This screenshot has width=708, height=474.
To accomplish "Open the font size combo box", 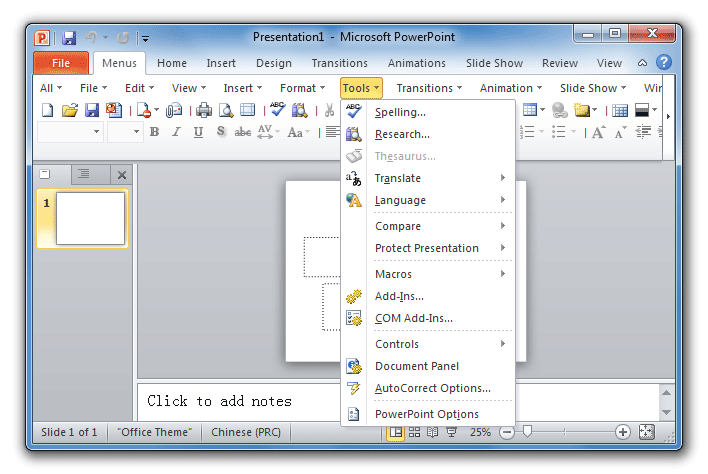I will tap(125, 132).
